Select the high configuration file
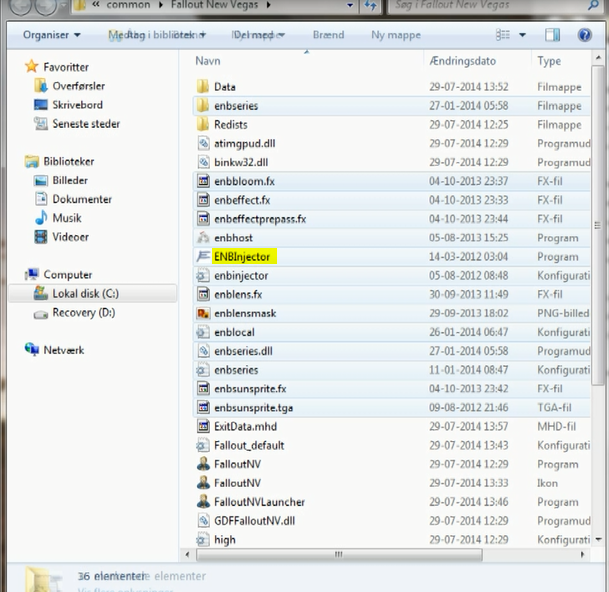 pos(225,540)
